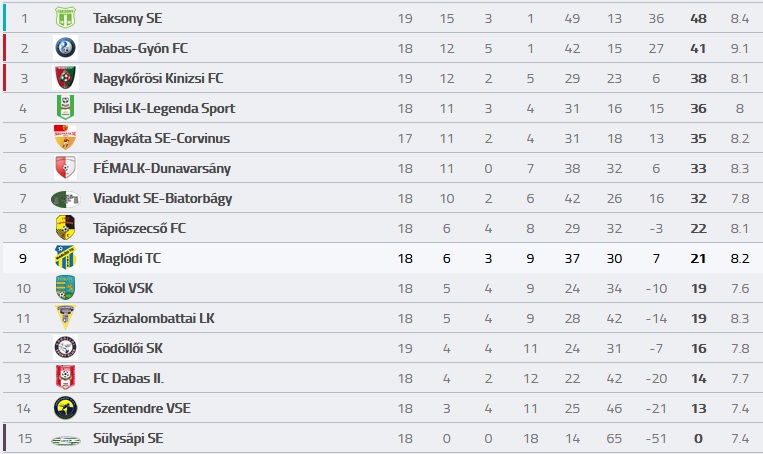The image size is (763, 454).
Task: Click the Tököl VSK crest icon
Action: [x=65, y=288]
